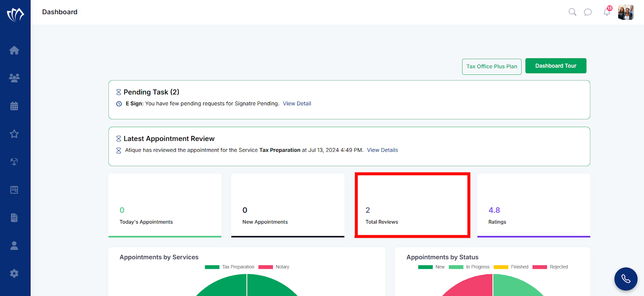
Task: Click the Dashboard page title
Action: tap(60, 12)
